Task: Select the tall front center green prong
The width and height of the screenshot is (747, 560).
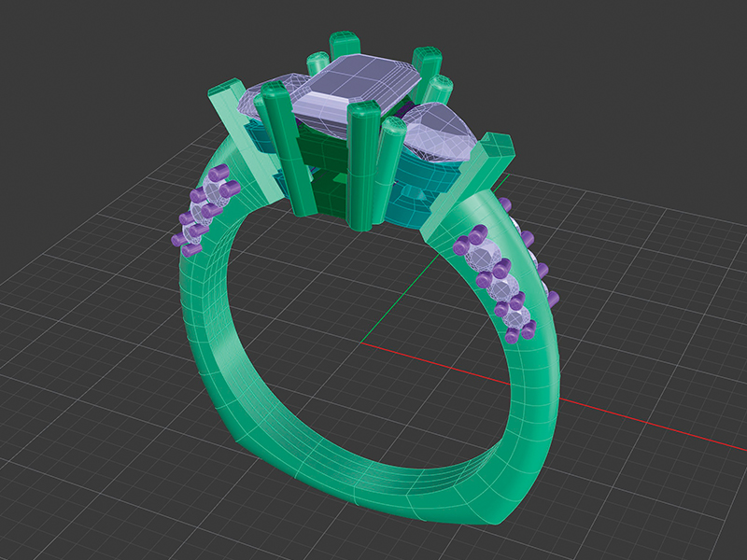Action: [x=359, y=168]
